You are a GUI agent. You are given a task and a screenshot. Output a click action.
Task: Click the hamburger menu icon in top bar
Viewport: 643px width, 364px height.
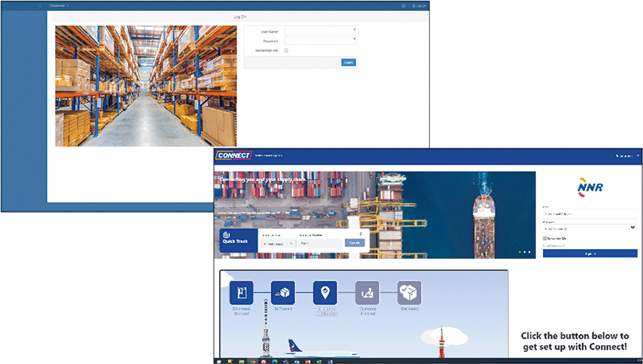pyautogui.click(x=41, y=5)
